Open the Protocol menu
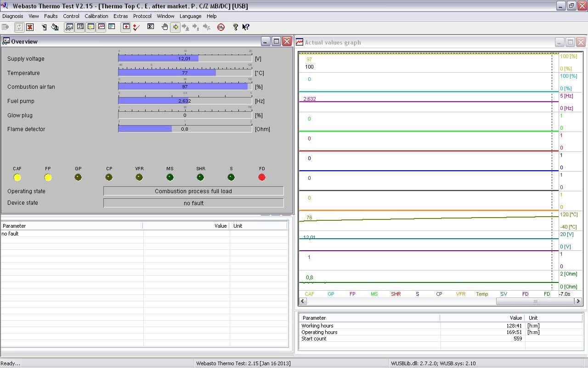Viewport: 588px width, 368px height. (142, 16)
